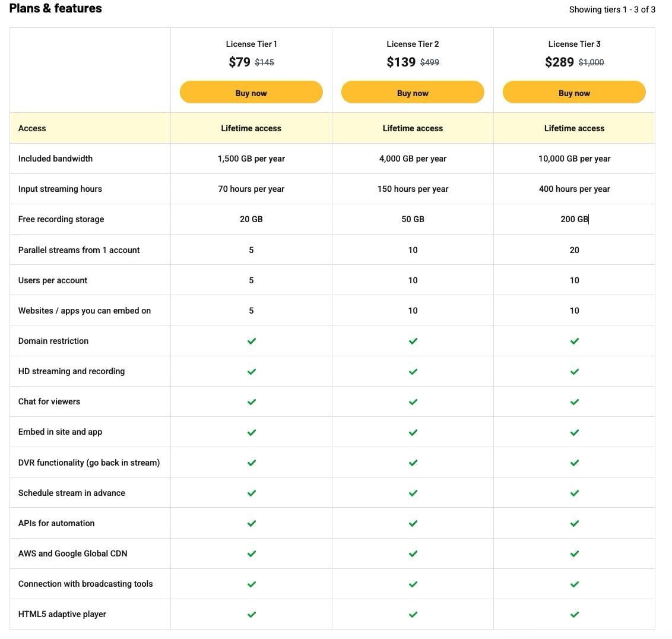Click the Domain restriction checkmark for Tier 1
The width and height of the screenshot is (672, 639).
click(x=251, y=341)
